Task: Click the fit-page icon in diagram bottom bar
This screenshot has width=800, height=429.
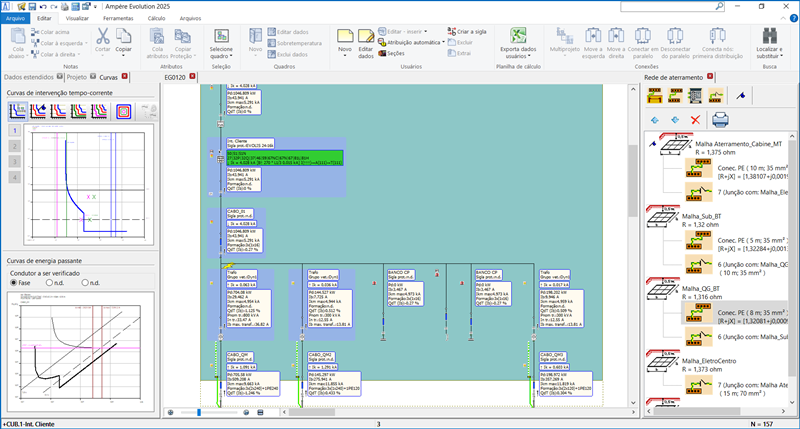Action: coord(260,412)
